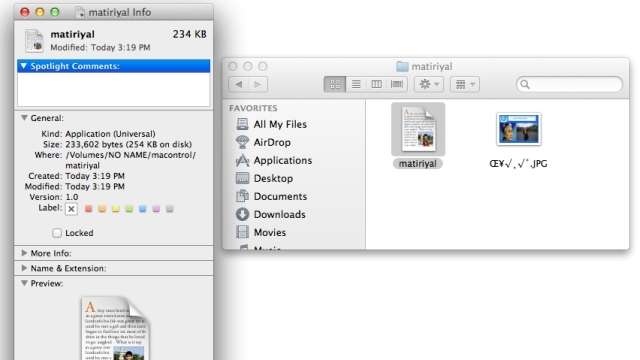Click the FAVORITES sidebar heading
Viewport: 640px width, 360px height.
click(253, 108)
